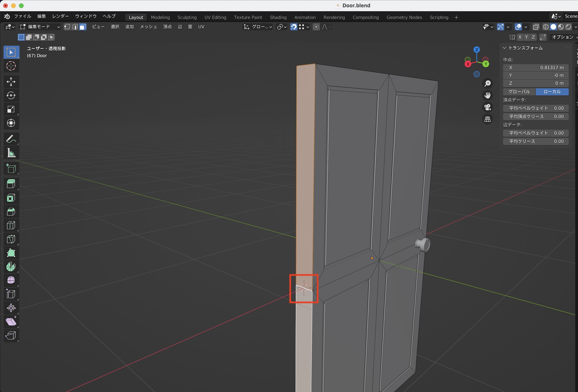Switch to face select mode

tap(83, 27)
